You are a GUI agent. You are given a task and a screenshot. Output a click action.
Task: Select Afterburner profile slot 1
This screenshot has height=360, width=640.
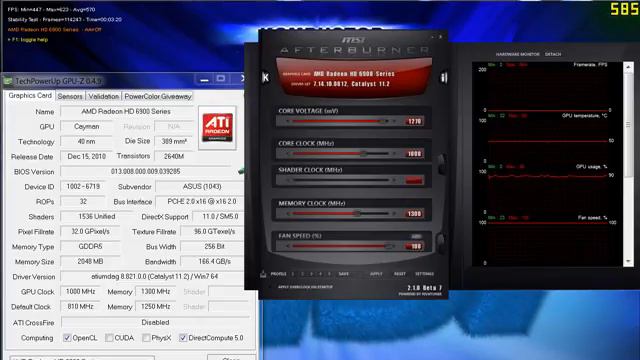[x=293, y=274]
